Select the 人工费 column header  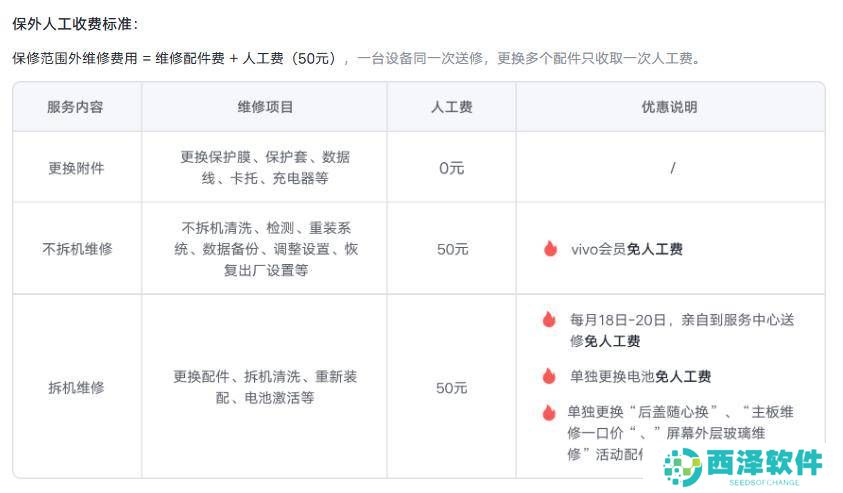pyautogui.click(x=451, y=107)
